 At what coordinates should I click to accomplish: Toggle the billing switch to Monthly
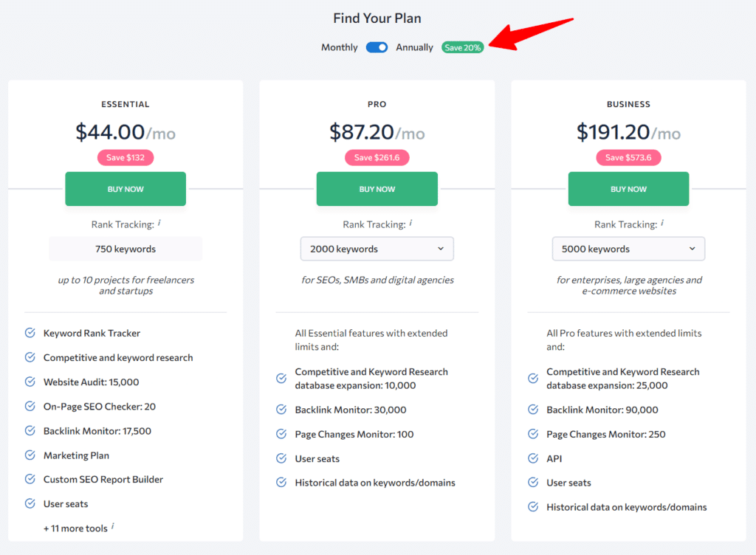pyautogui.click(x=377, y=46)
